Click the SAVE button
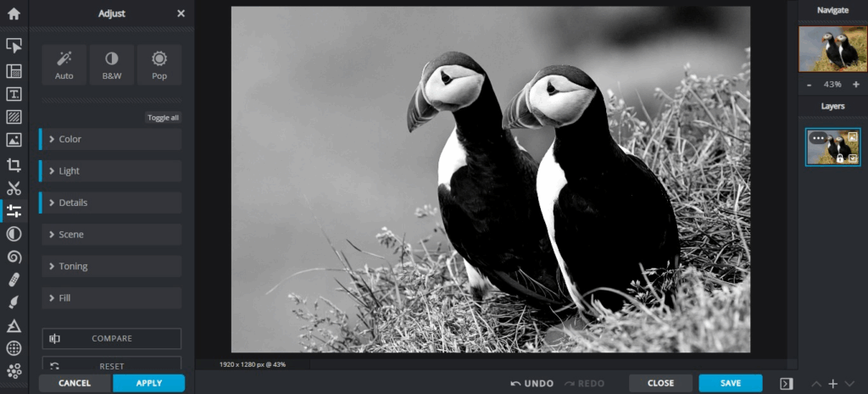Viewport: 868px width, 394px height. pyautogui.click(x=730, y=383)
